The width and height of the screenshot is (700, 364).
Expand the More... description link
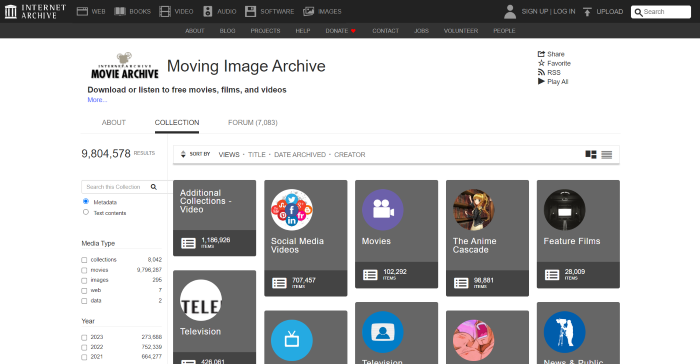(97, 100)
